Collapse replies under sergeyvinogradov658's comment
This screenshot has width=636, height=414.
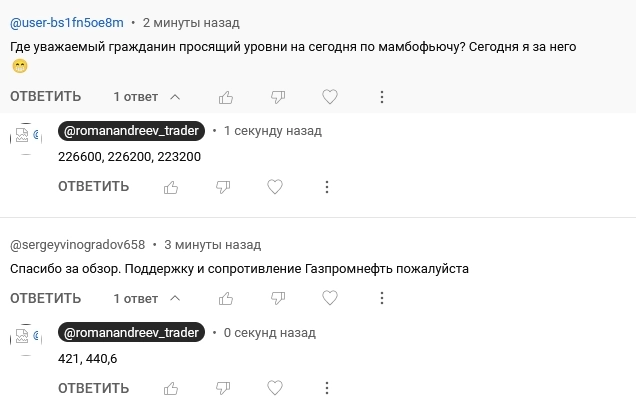click(x=146, y=298)
